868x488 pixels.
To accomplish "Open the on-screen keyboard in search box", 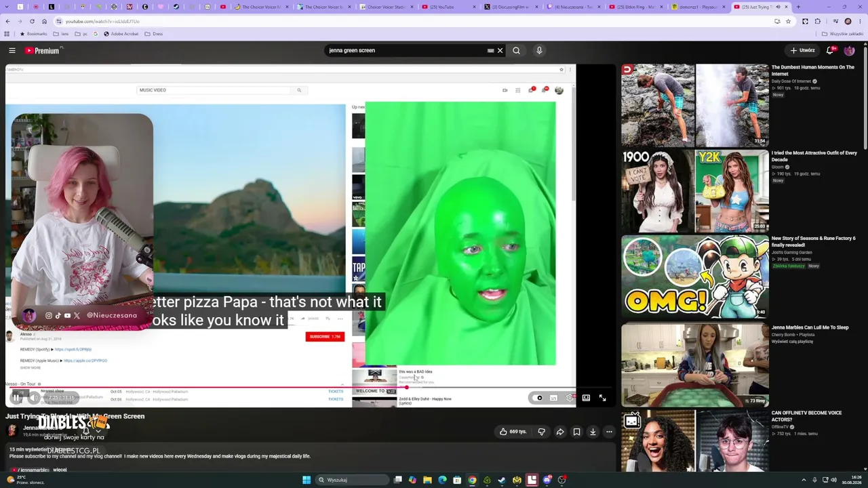I will pyautogui.click(x=490, y=50).
